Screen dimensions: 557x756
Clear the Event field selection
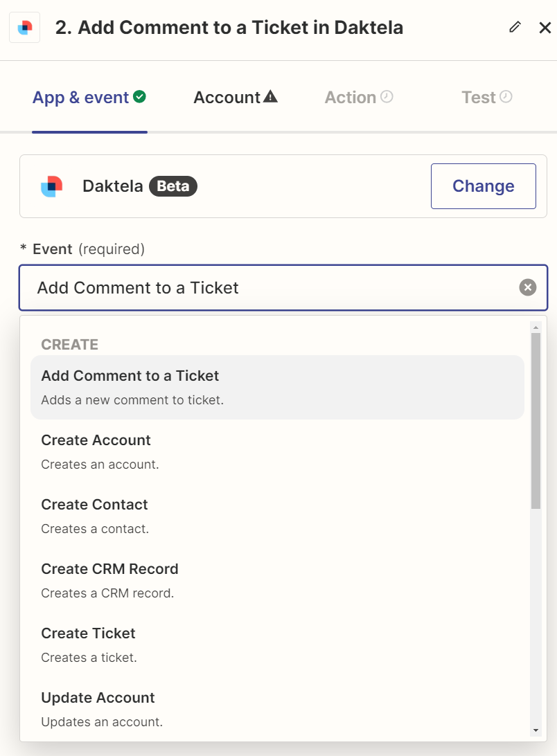click(x=528, y=287)
